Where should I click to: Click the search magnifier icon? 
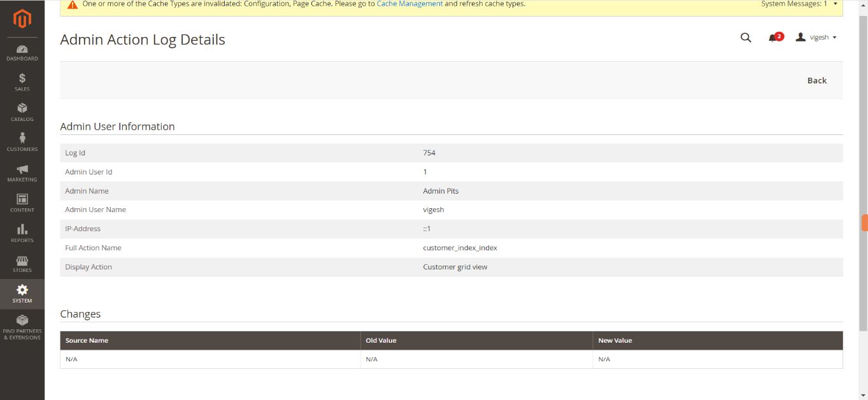click(746, 38)
